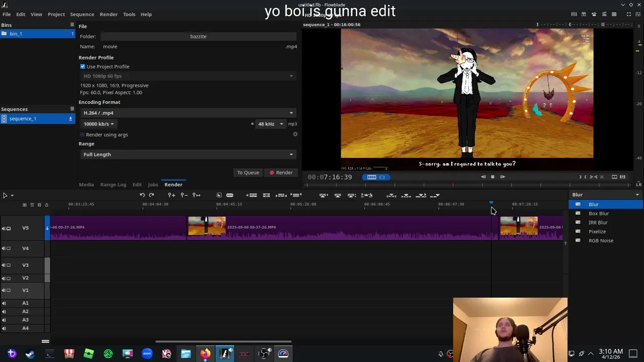Open the H.264 / .mp4 encoding dropdown
Screen dimensions: 644x362
[x=188, y=113]
